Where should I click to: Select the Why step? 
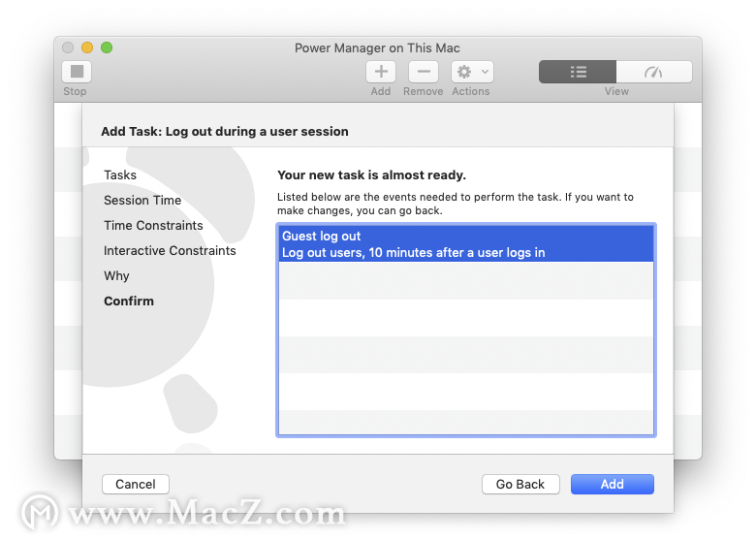pyautogui.click(x=116, y=275)
